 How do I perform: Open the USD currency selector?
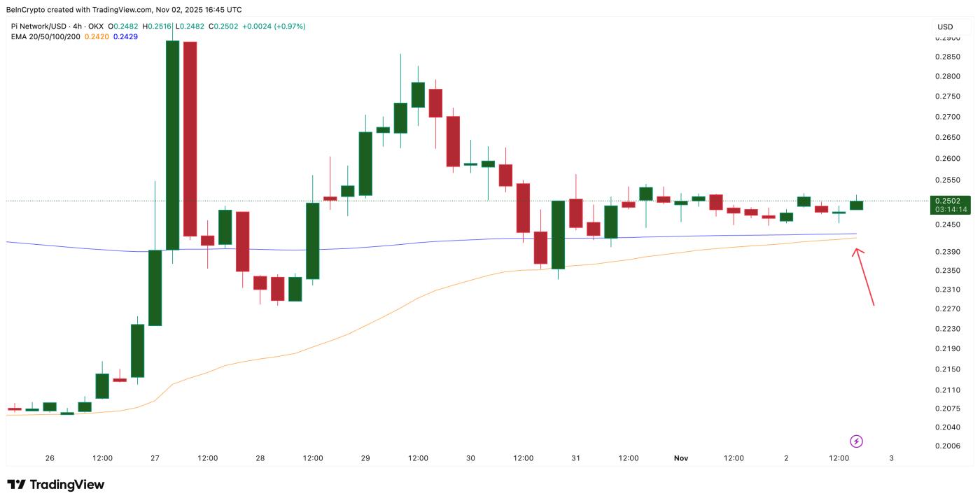945,27
